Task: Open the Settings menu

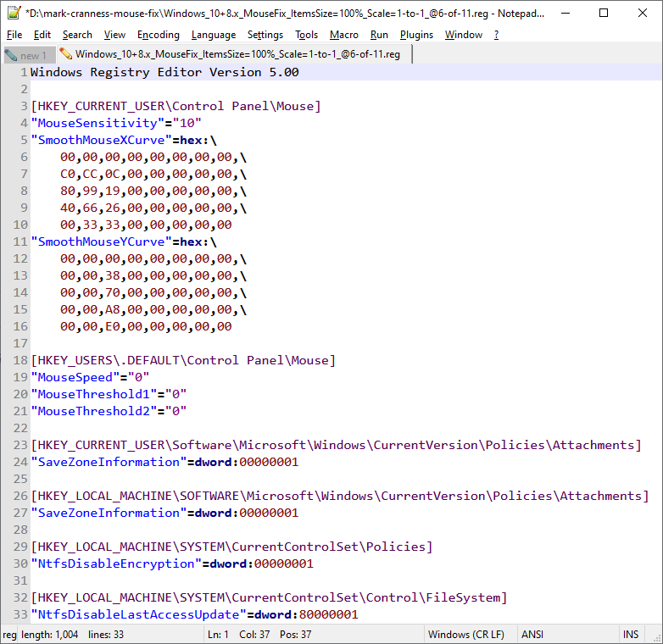Action: 265,35
